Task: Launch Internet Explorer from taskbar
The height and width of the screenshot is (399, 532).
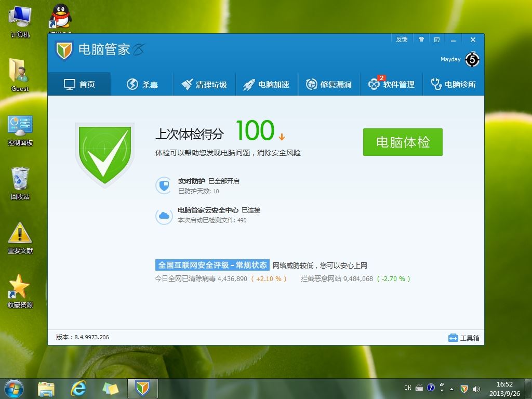Action: tap(78, 389)
